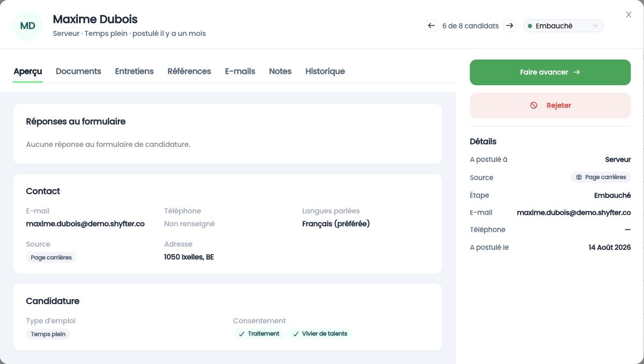Click the reject prohibition icon
The width and height of the screenshot is (644, 364).
click(534, 106)
